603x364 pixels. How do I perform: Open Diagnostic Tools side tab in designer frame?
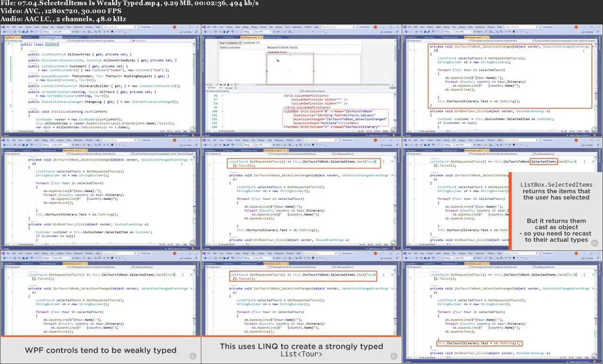pyautogui.click(x=399, y=43)
